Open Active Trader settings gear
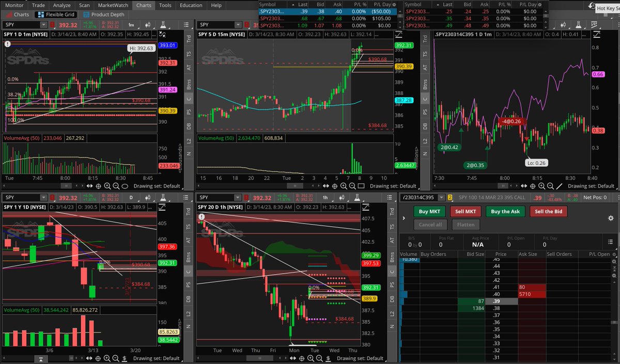The width and height of the screenshot is (620, 364). coord(611,218)
